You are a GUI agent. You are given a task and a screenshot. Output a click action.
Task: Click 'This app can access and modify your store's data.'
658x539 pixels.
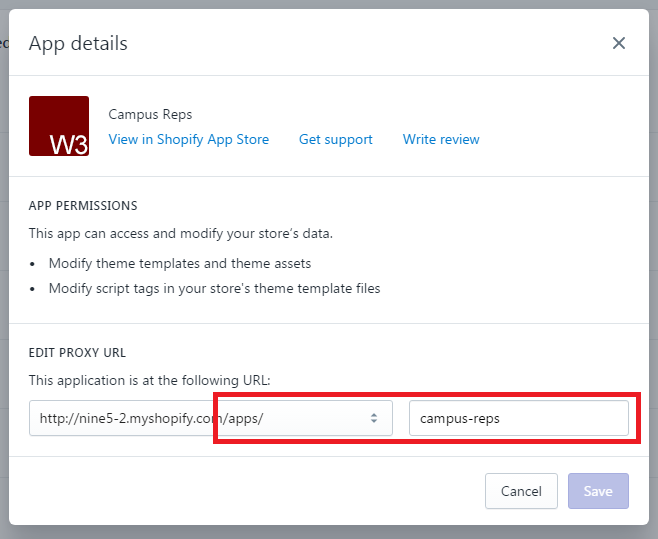point(181,233)
